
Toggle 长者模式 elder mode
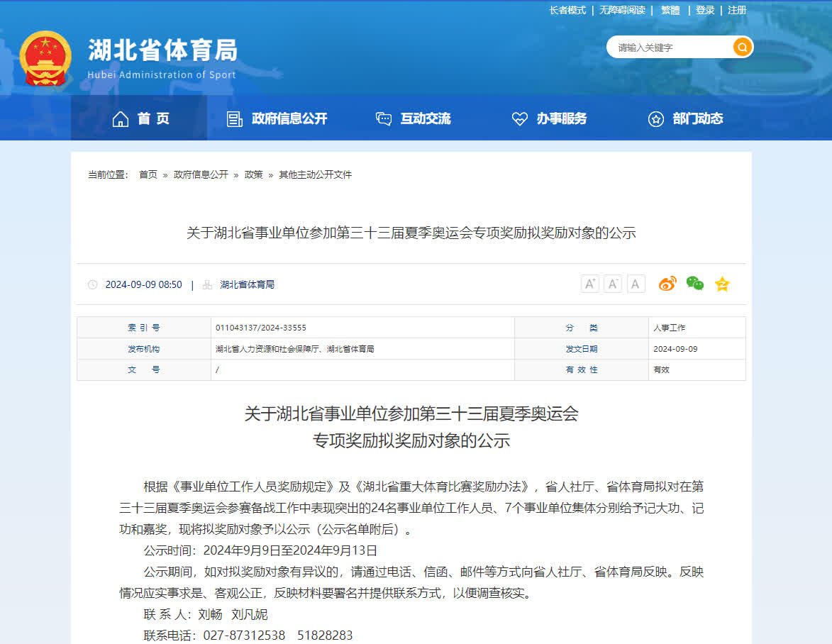click(567, 10)
